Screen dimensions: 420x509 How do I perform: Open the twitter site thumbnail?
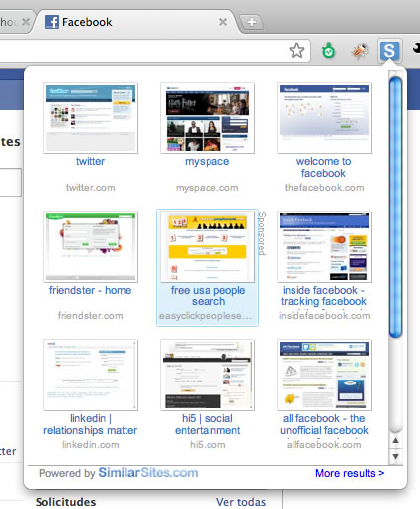pos(91,118)
